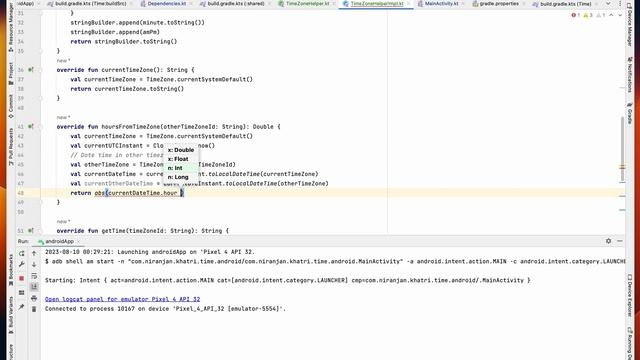Image resolution: width=640 pixels, height=360 pixels.
Task: Clear all Run console output
Action: tap(34, 309)
